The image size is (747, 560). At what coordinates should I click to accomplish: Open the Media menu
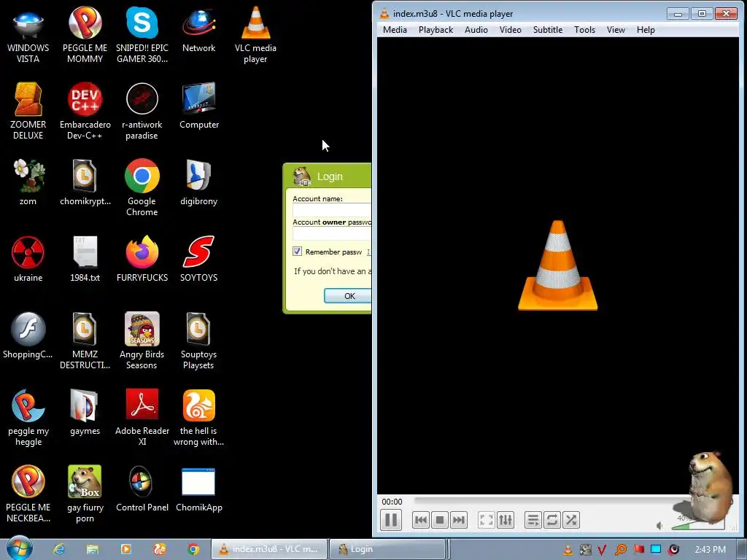coord(395,29)
